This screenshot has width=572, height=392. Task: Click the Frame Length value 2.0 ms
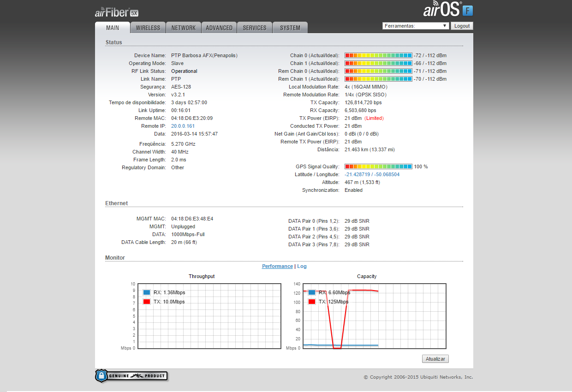[x=179, y=160]
